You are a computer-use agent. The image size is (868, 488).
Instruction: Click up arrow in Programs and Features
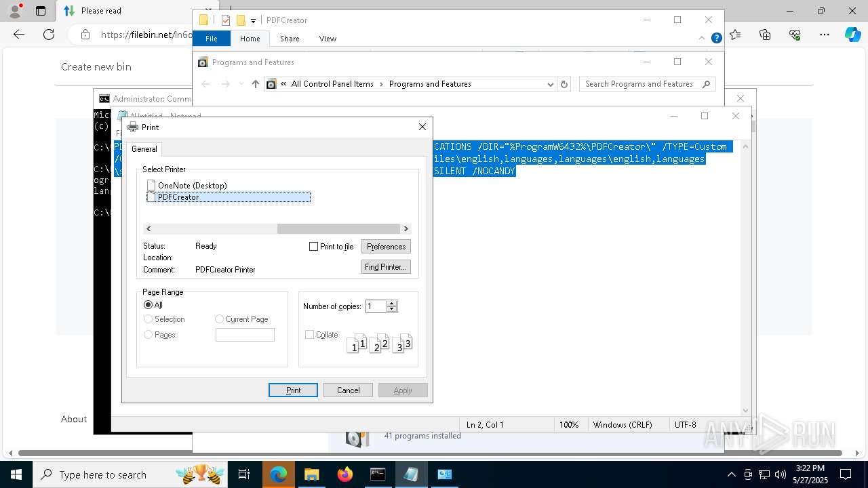click(x=255, y=84)
